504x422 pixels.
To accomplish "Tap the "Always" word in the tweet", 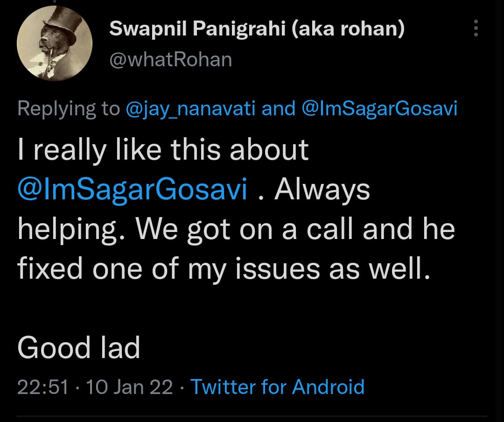I will [x=322, y=190].
